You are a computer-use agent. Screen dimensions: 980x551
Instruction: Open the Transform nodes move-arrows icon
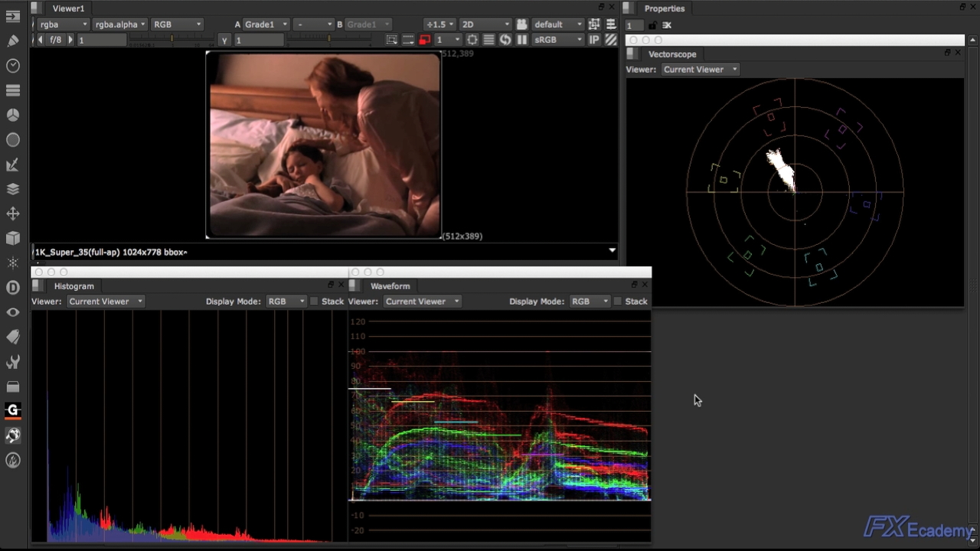coord(13,214)
